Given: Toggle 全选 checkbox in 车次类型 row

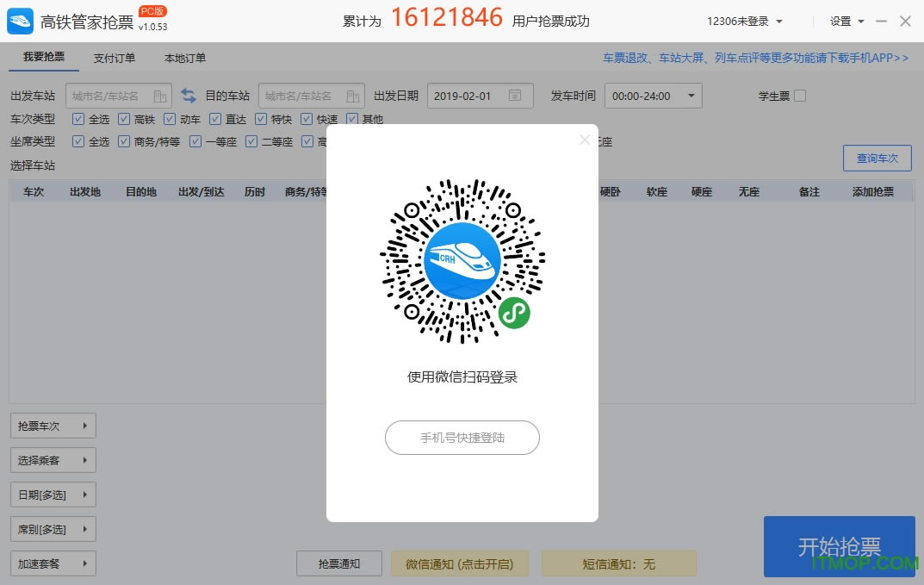Looking at the screenshot, I should [78, 119].
